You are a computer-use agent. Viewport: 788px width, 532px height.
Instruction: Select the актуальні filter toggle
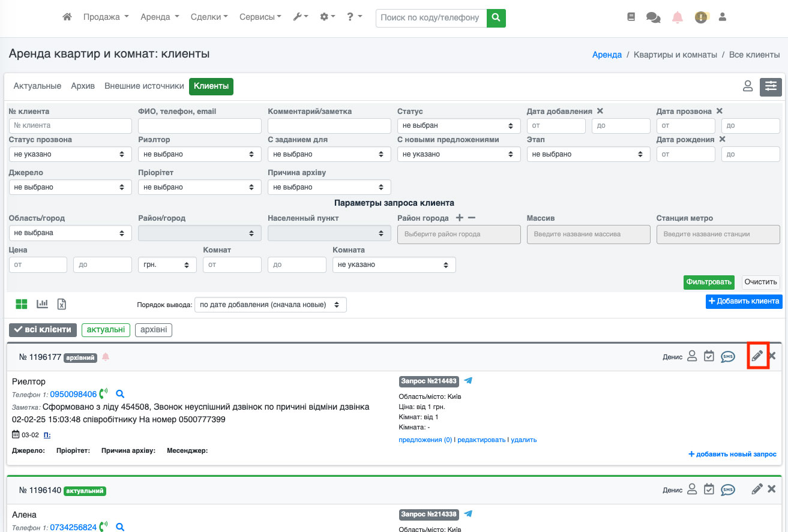point(106,329)
